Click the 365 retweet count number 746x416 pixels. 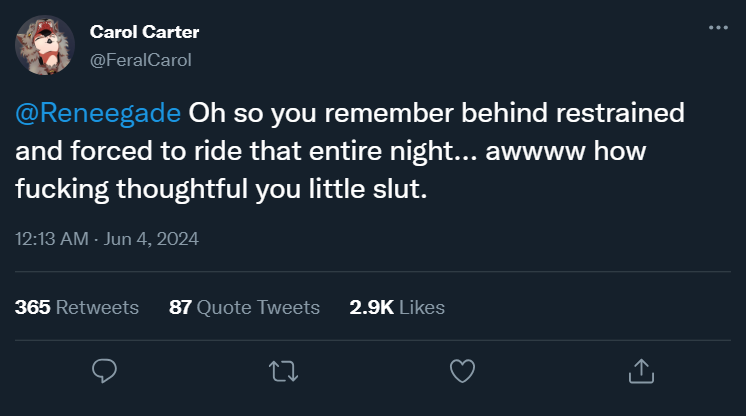(33, 307)
